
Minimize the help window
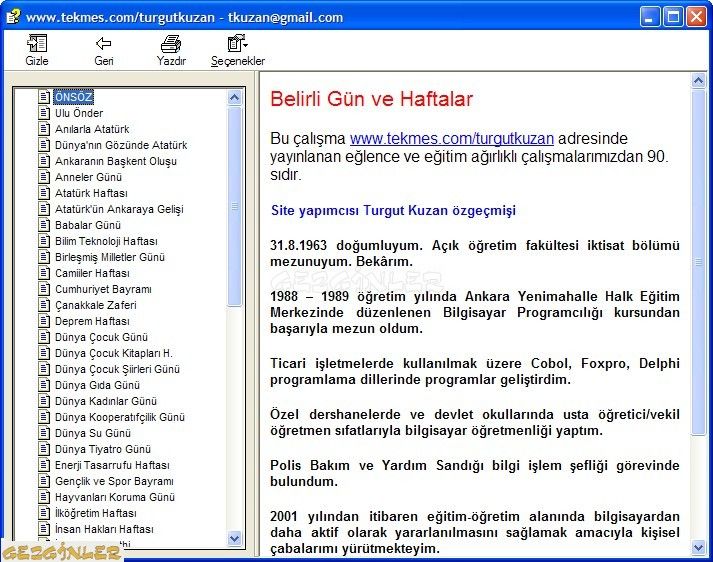(x=650, y=17)
